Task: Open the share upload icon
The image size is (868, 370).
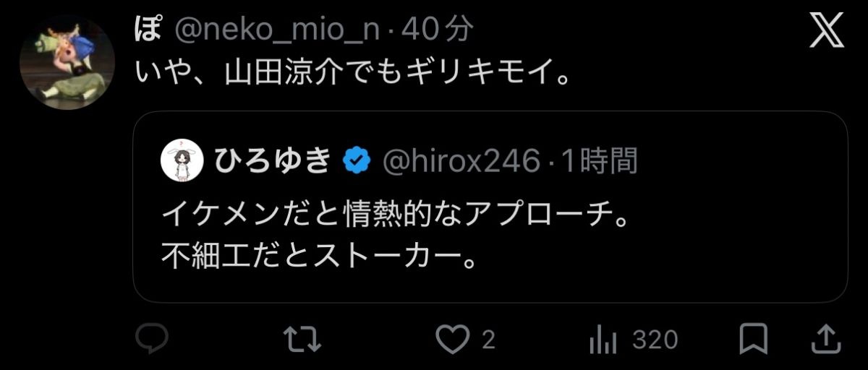Action: click(x=826, y=339)
